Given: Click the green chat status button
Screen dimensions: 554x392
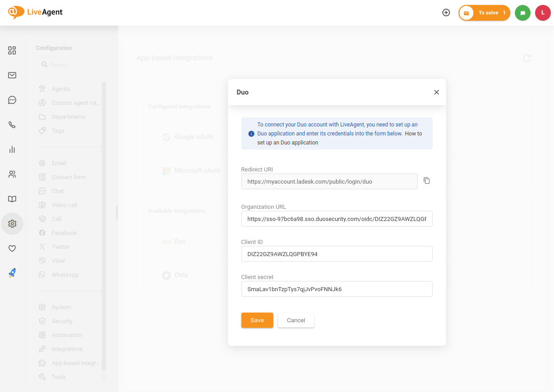Looking at the screenshot, I should tap(522, 13).
